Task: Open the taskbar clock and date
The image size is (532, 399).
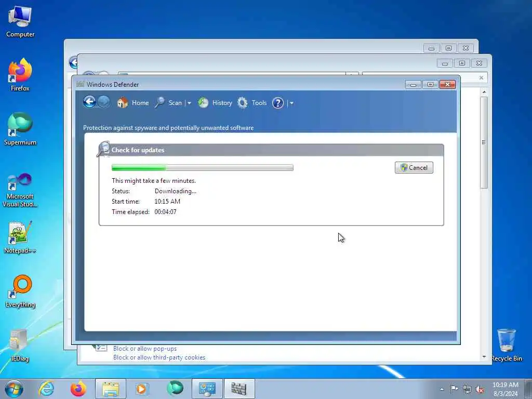Action: click(x=505, y=389)
